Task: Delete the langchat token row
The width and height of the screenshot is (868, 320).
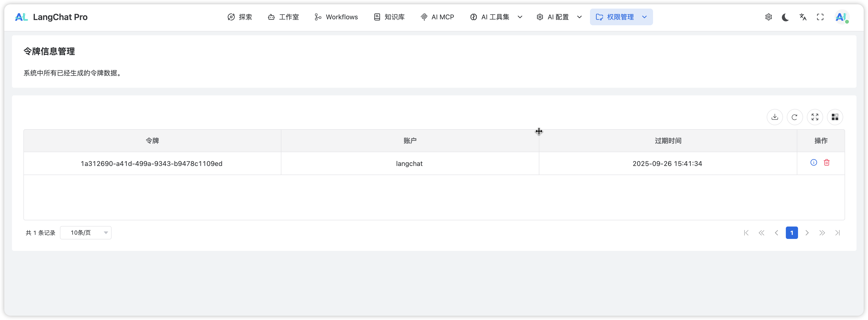Action: tap(826, 163)
